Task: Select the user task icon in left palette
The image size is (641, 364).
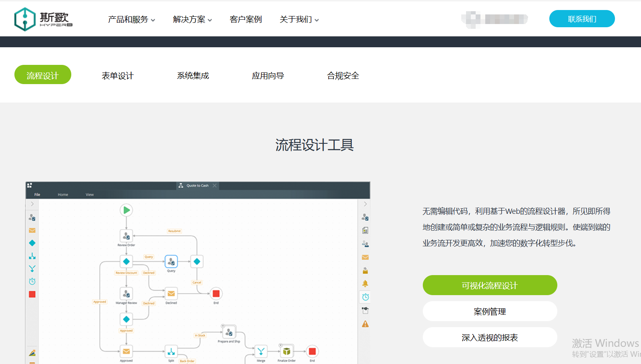Action: (32, 217)
